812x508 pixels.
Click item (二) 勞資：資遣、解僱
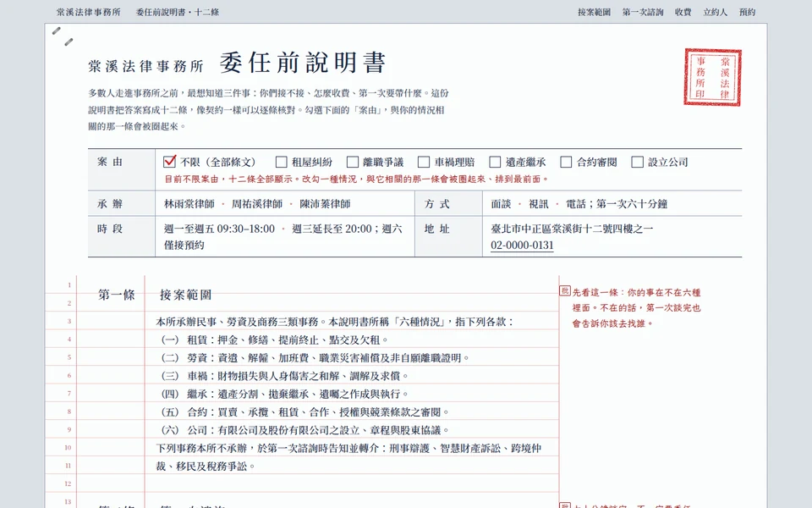[315, 357]
